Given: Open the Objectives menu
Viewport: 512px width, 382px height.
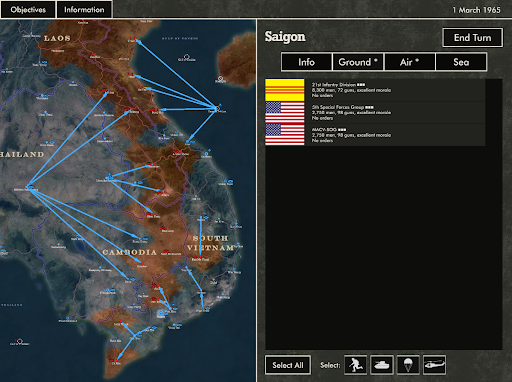Looking at the screenshot, I should click(x=28, y=10).
